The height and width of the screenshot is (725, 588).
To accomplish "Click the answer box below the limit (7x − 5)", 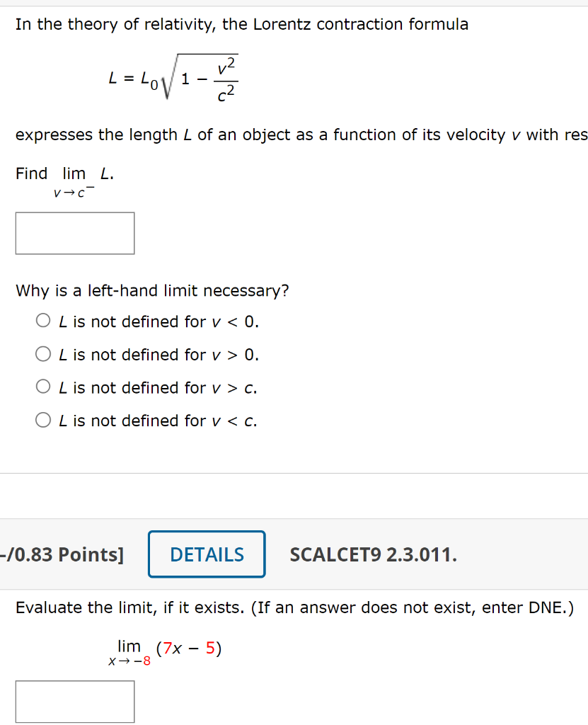I will click(x=74, y=701).
